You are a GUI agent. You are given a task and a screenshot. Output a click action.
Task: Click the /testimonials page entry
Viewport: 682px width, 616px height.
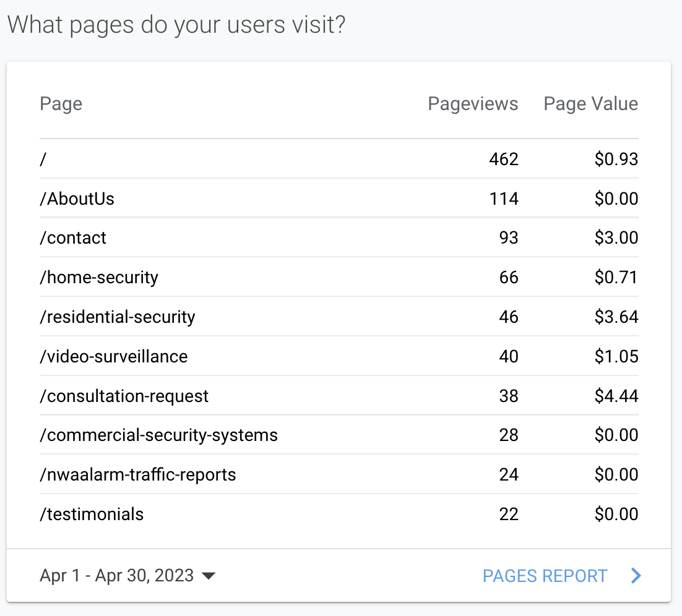(92, 514)
